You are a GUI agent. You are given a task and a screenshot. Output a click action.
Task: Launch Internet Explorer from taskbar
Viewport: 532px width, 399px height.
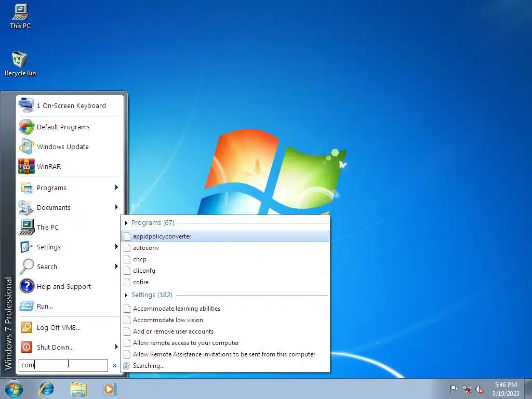pyautogui.click(x=46, y=389)
